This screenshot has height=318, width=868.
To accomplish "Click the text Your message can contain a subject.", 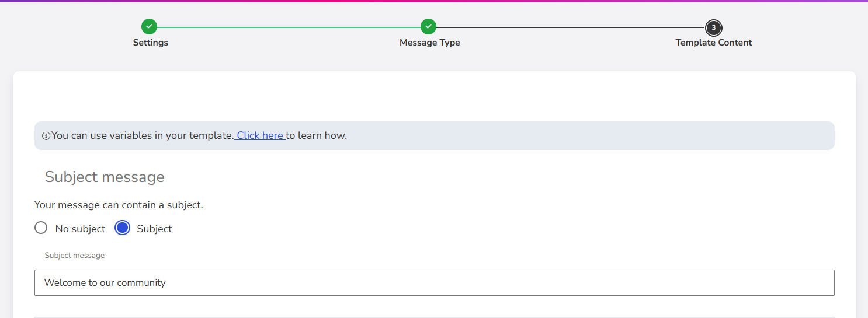I will click(x=119, y=205).
